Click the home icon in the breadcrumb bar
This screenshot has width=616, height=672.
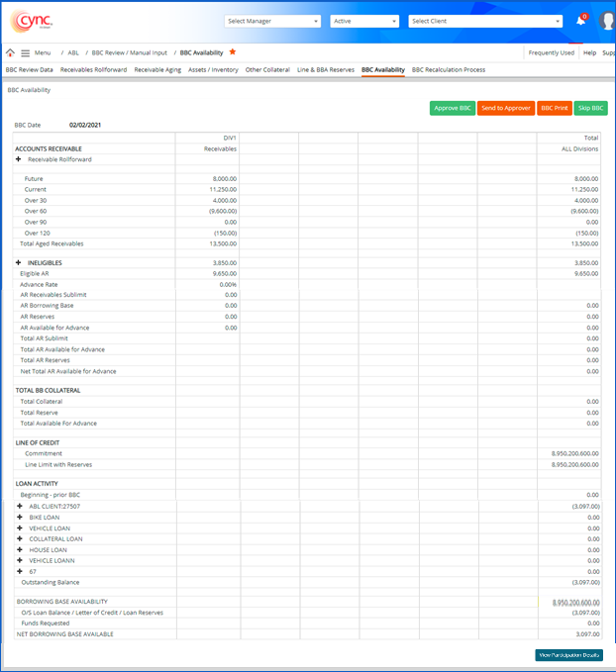pos(10,52)
